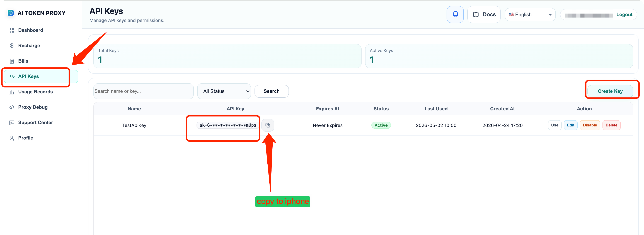Screen dimensions: 644x235
Task: Delete the TestApiKey key
Action: [x=611, y=125]
